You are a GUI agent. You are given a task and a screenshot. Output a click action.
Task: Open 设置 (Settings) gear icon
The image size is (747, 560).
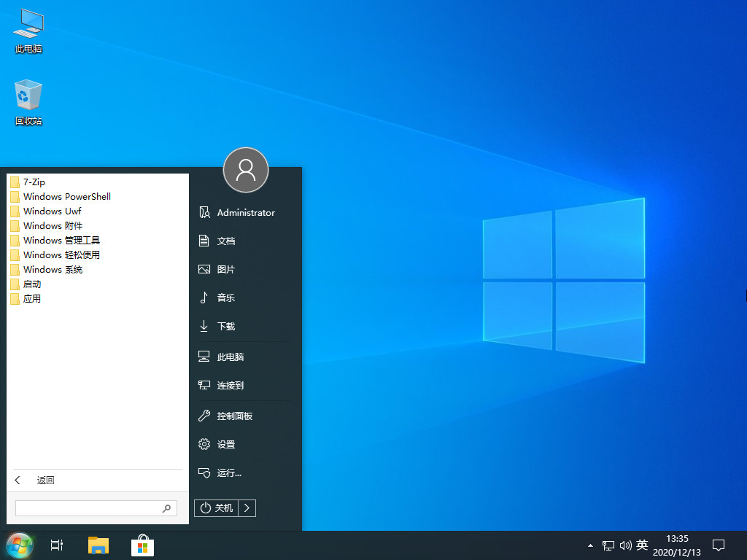point(226,444)
